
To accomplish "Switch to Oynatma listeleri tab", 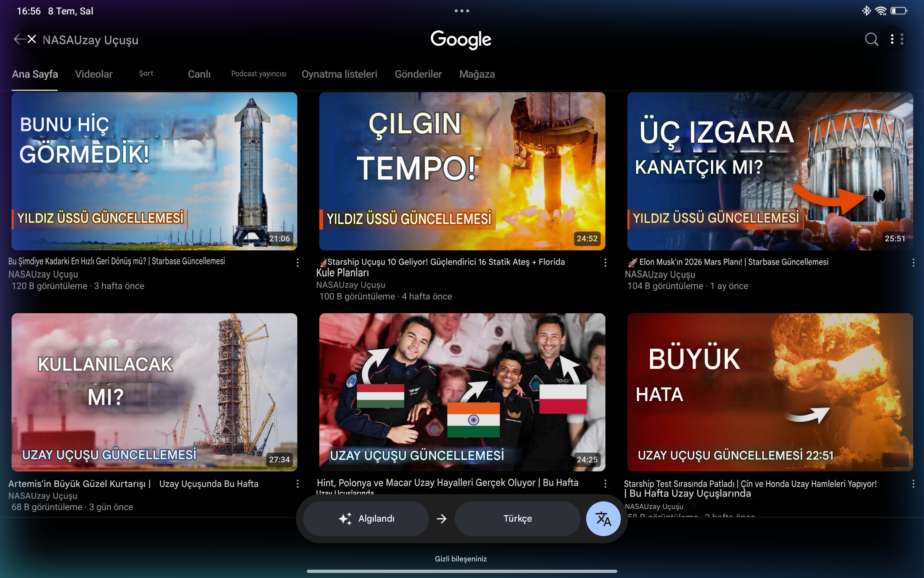I will pyautogui.click(x=339, y=74).
